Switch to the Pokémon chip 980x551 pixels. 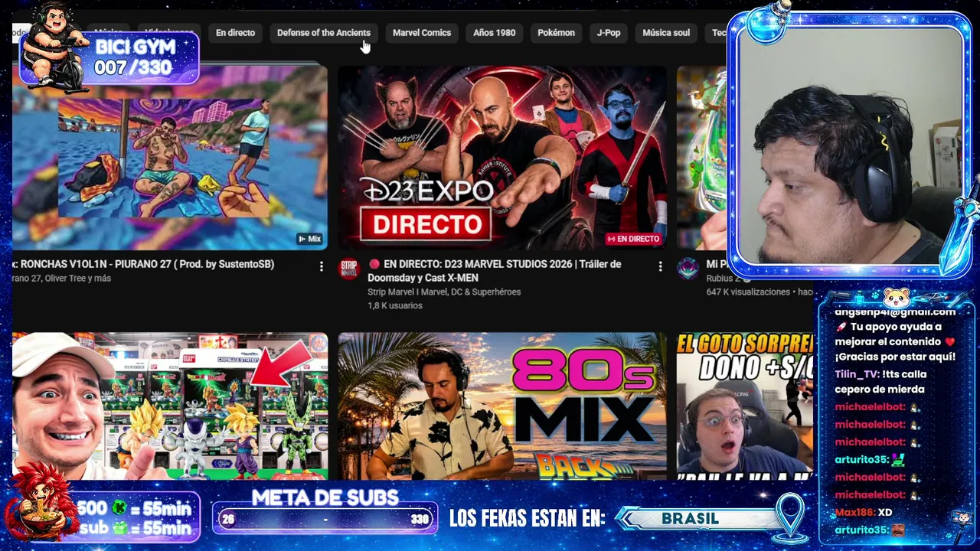click(556, 33)
